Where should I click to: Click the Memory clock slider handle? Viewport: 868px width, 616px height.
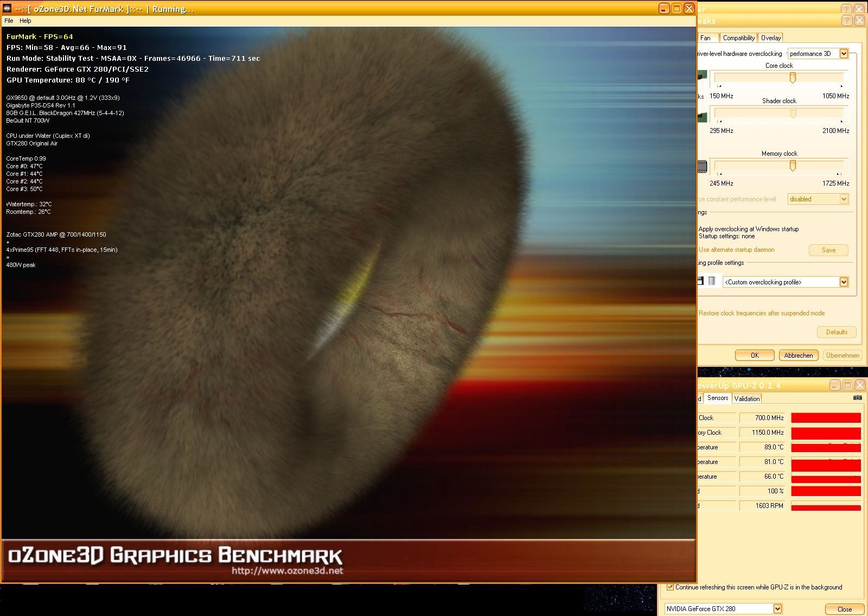[793, 166]
